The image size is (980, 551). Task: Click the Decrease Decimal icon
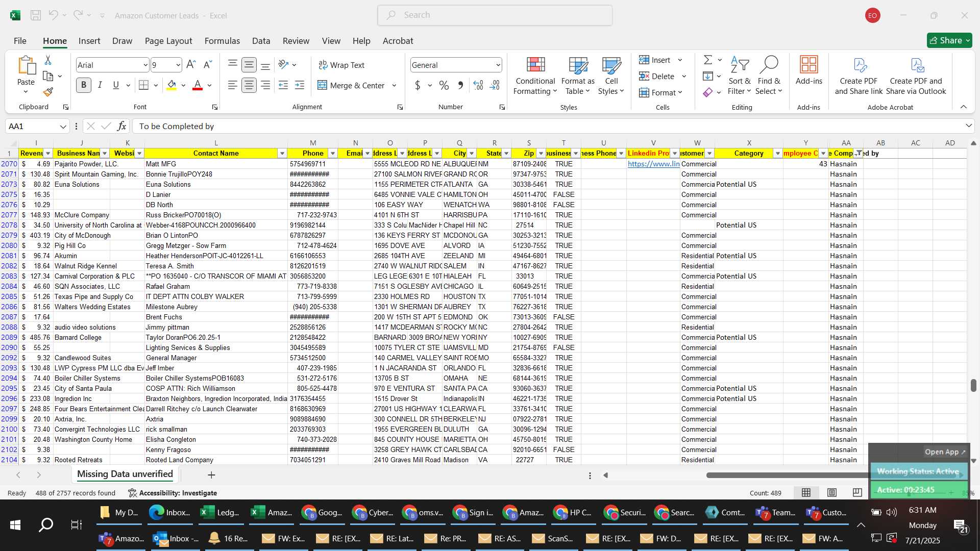point(495,85)
